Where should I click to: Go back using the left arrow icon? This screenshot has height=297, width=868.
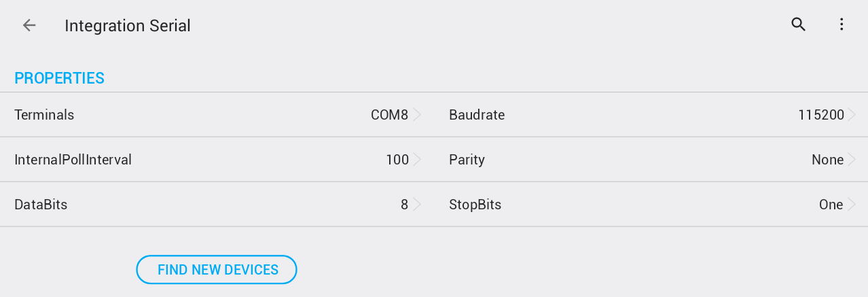coord(29,26)
